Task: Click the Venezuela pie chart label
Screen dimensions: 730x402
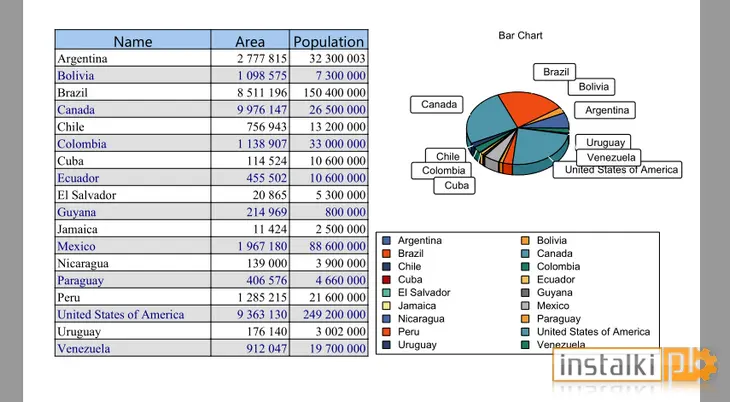Action: coord(609,157)
